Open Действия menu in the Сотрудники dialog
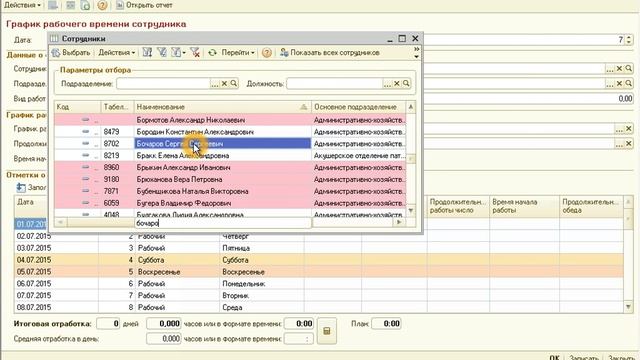Viewport: 640px width, 360px height. tap(117, 53)
